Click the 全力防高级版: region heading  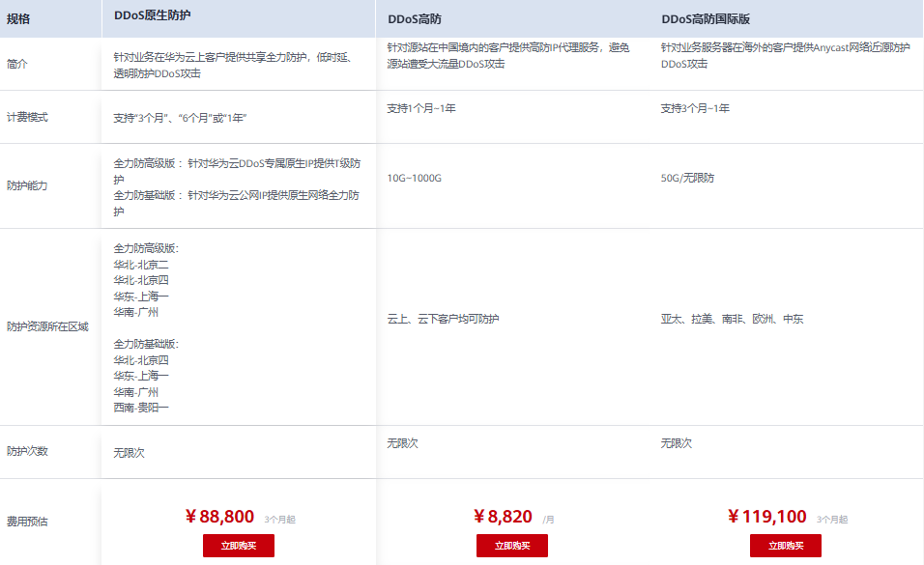coord(146,248)
